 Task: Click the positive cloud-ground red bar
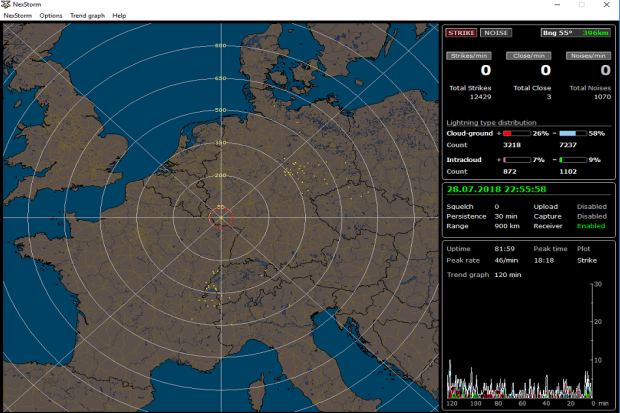click(516, 134)
